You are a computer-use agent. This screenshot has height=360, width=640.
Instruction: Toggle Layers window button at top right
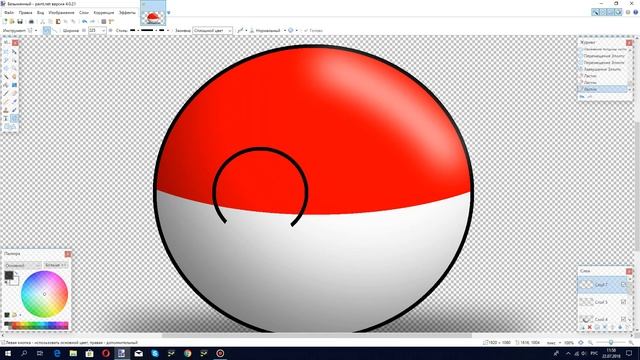(x=610, y=12)
